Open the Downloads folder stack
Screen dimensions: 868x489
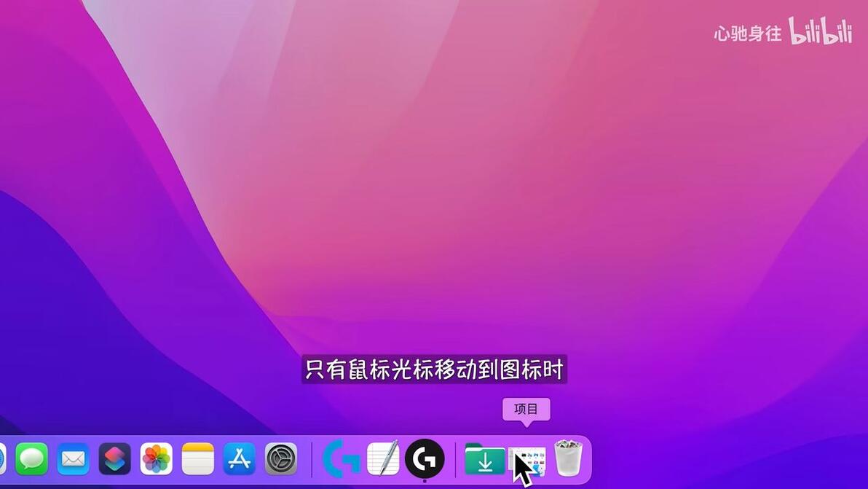485,459
